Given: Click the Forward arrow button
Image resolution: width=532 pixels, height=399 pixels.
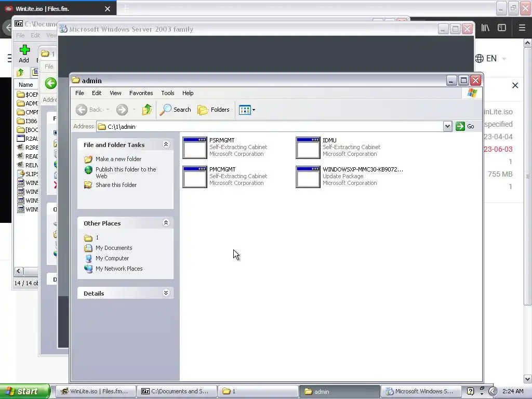Looking at the screenshot, I should (122, 110).
